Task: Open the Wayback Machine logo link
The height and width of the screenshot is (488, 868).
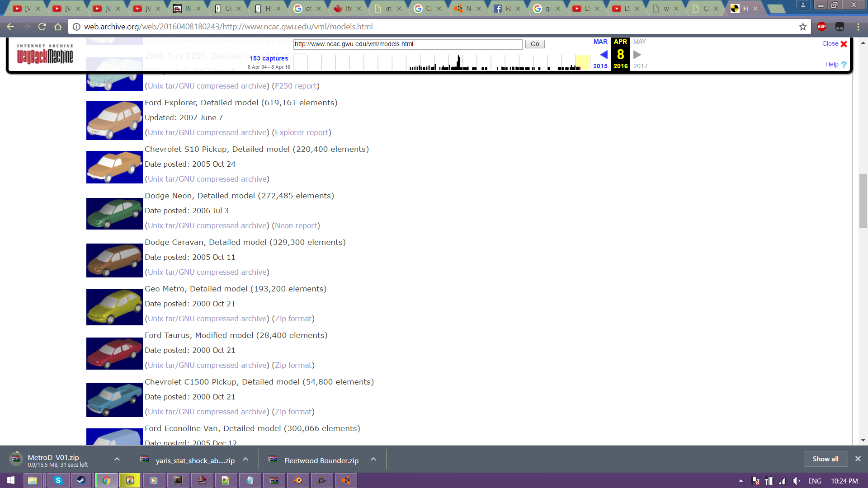Action: pyautogui.click(x=45, y=54)
